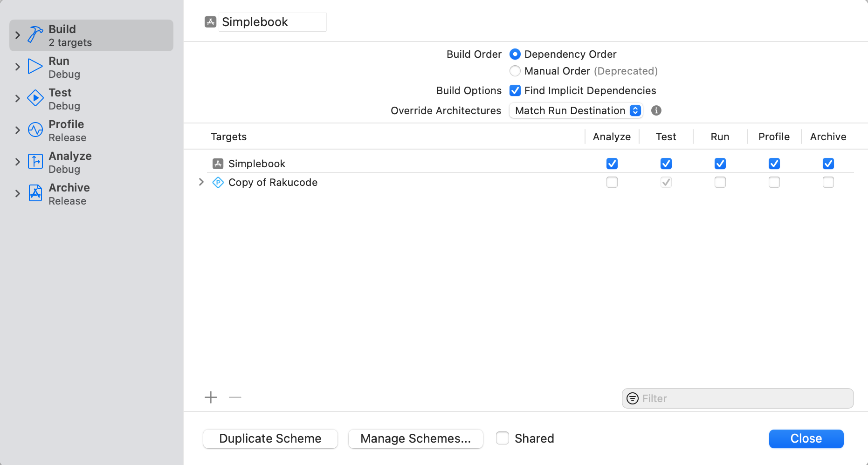868x465 pixels.
Task: Click the Analyze icon in sidebar
Action: 35,162
